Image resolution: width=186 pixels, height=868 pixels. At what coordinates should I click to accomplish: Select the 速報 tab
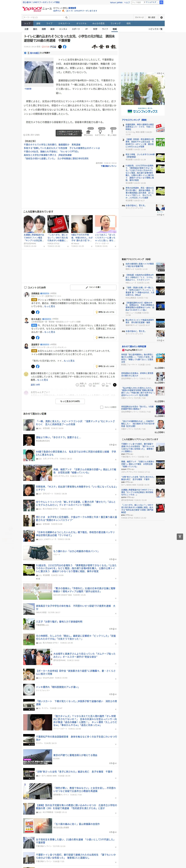pos(38,24)
